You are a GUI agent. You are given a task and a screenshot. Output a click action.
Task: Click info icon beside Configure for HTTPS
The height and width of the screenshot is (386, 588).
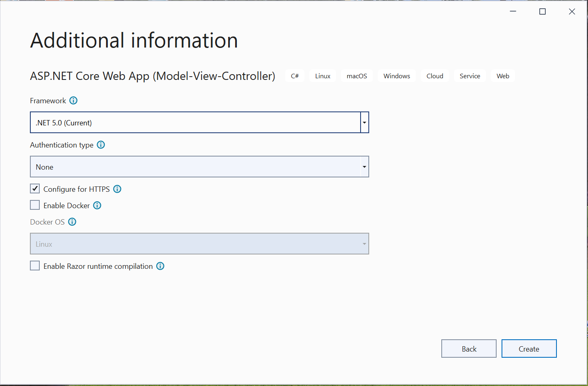click(x=117, y=189)
